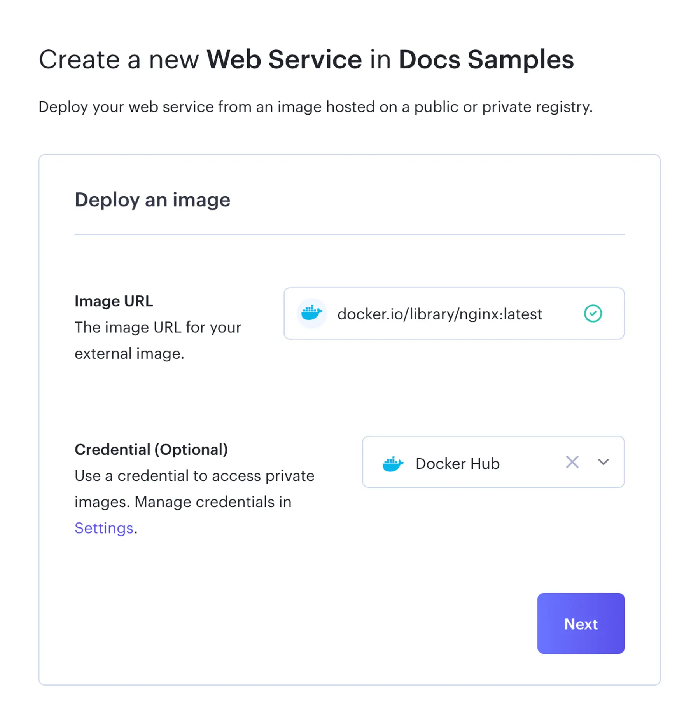Click the Deploy an image section header
Image resolution: width=700 pixels, height=728 pixels.
[152, 199]
